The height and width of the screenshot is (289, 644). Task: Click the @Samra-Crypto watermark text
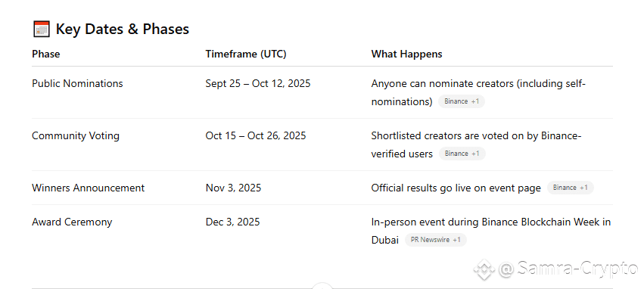pos(569,269)
